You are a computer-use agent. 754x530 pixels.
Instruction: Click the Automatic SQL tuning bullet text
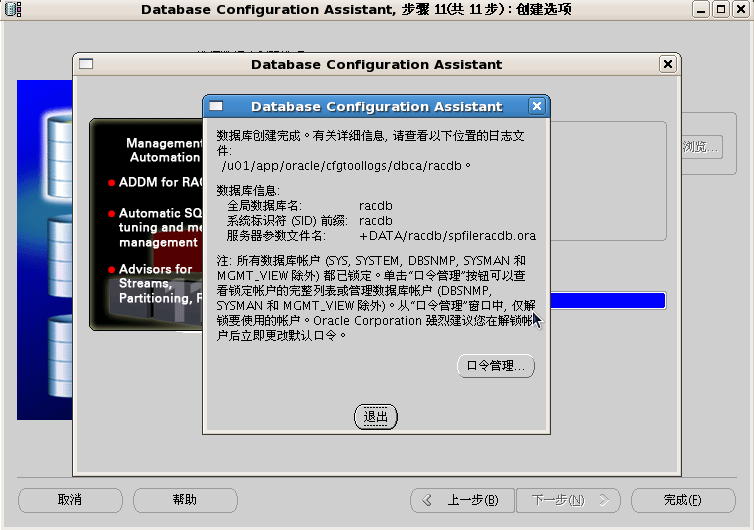161,227
